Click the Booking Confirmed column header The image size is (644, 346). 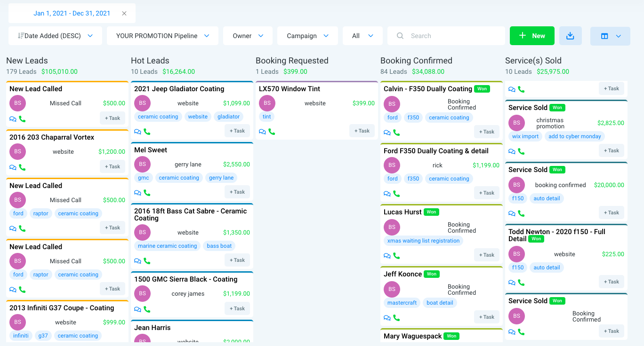416,61
